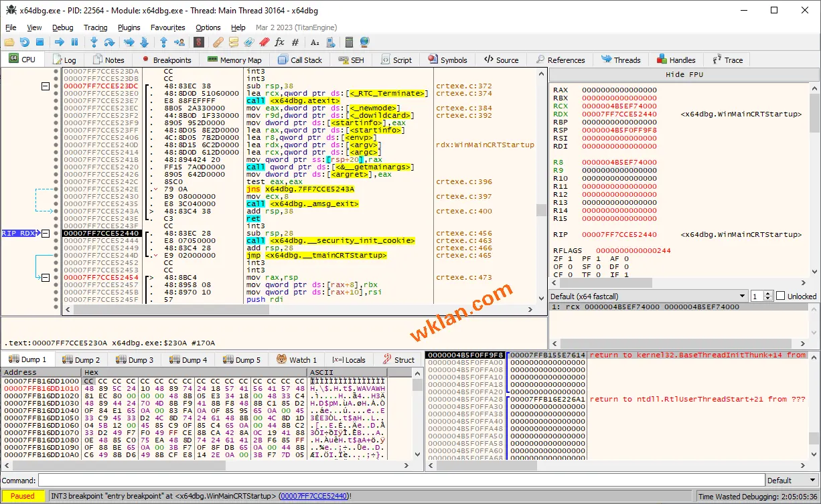Collapse the function block at 00007FF7CCE523DC
This screenshot has width=821, height=504.
pos(46,86)
